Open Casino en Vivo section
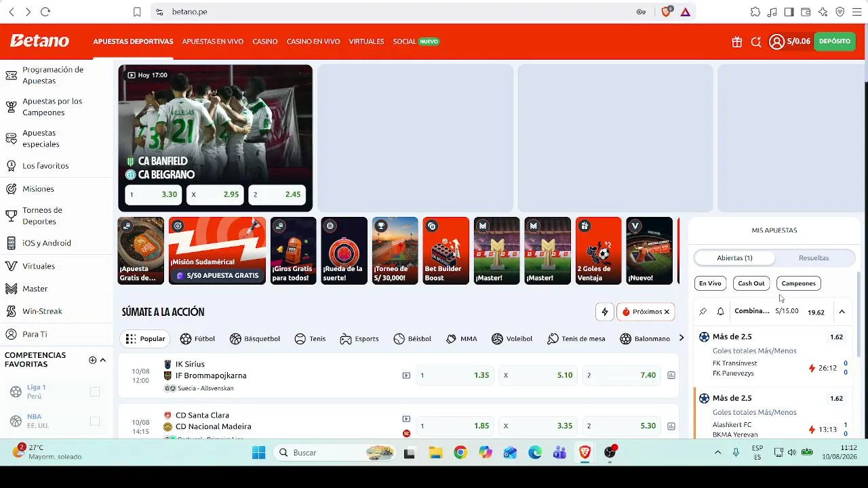This screenshot has height=488, width=868. [x=313, y=41]
